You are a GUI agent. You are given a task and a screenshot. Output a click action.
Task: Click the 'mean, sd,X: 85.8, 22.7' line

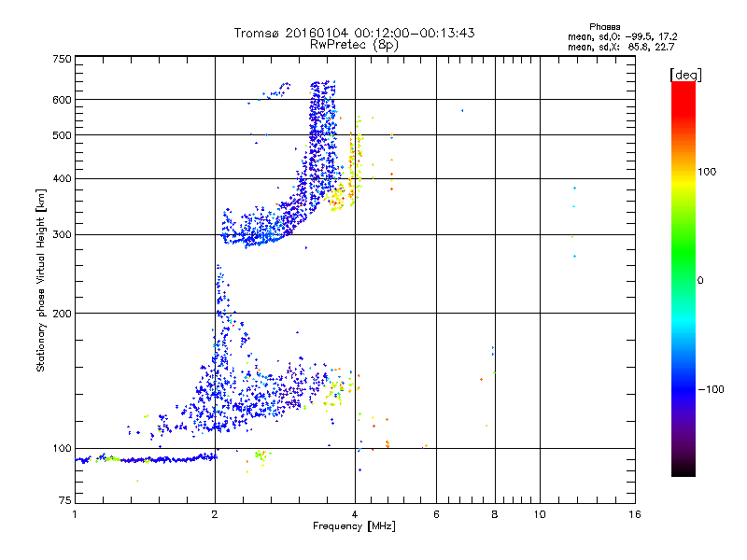tap(621, 47)
